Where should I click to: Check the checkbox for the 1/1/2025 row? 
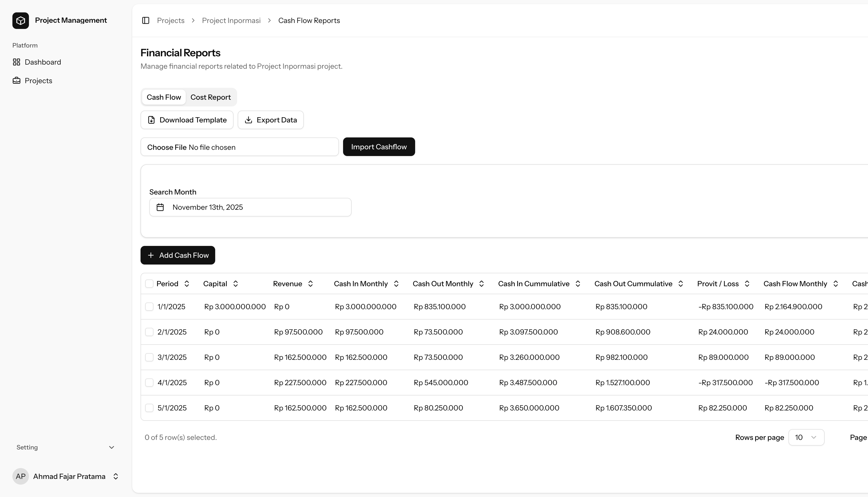click(149, 306)
